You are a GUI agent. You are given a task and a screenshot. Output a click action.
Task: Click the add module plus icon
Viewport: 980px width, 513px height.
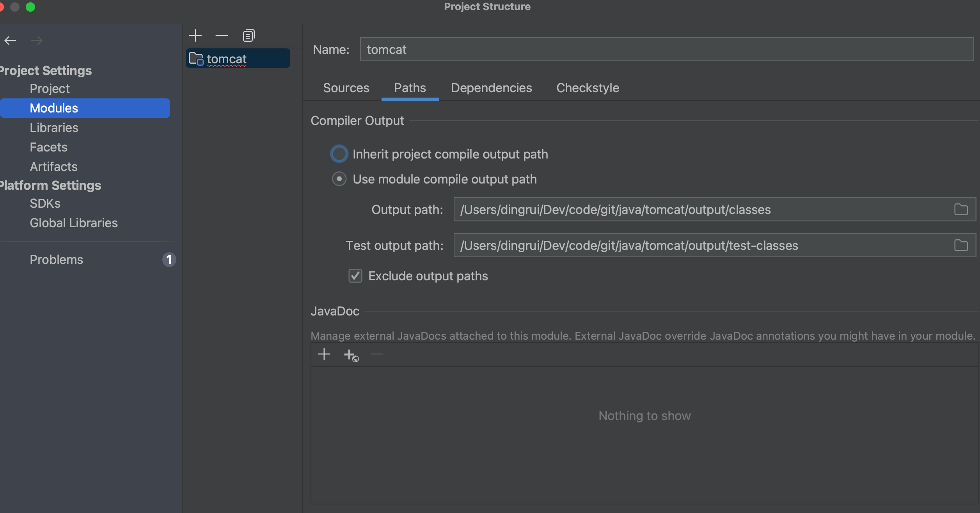(x=195, y=36)
